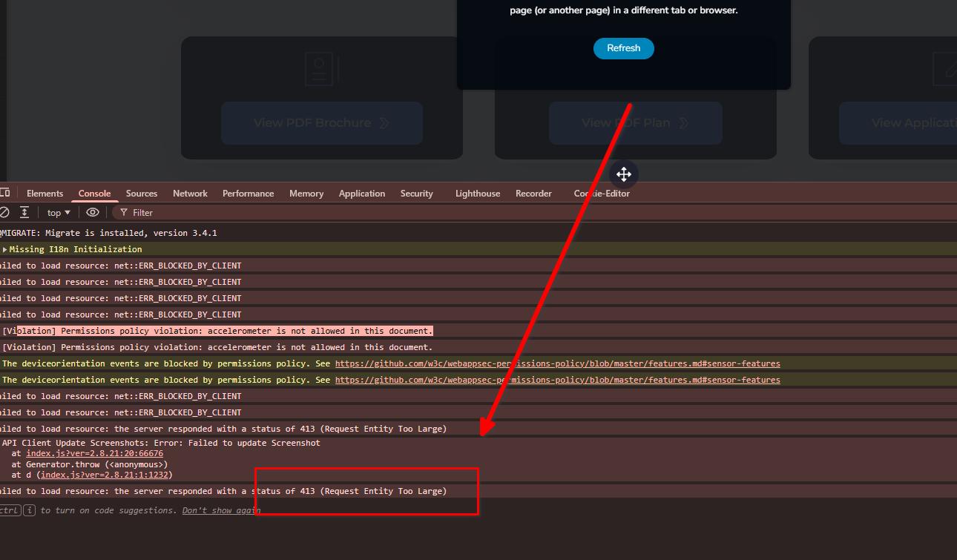Go to the Application tab
Screen dimensions: 957x560
click(x=362, y=193)
